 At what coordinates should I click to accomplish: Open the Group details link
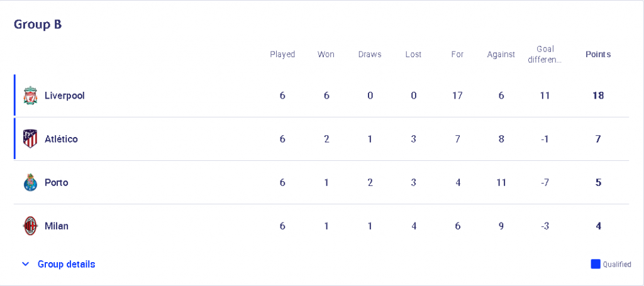click(67, 264)
